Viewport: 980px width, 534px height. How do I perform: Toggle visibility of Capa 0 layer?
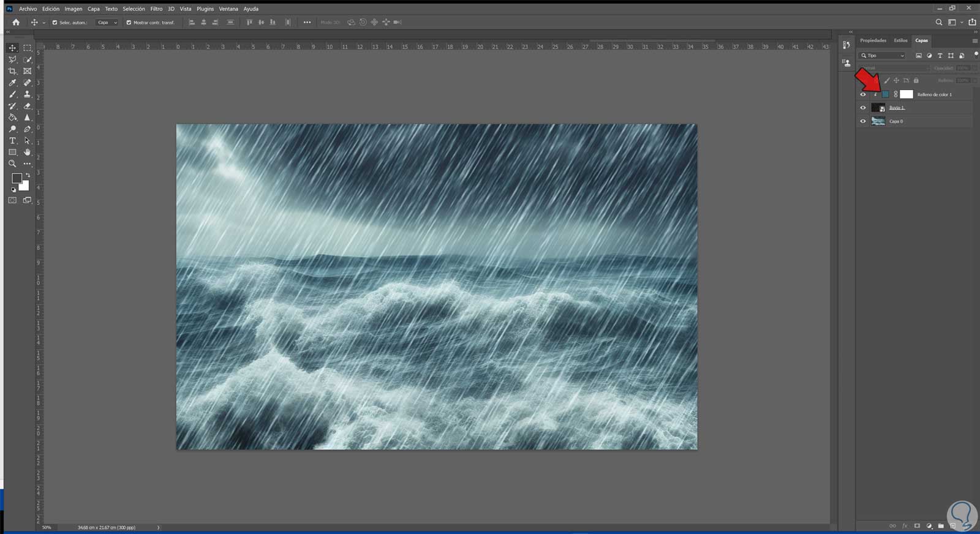[x=863, y=121]
